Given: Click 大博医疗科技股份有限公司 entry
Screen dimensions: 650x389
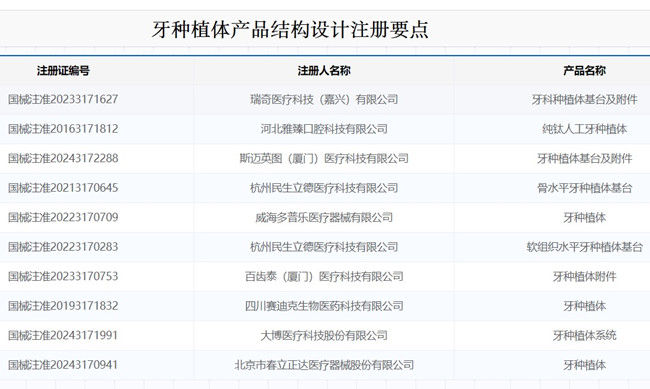Looking at the screenshot, I should click(324, 336).
